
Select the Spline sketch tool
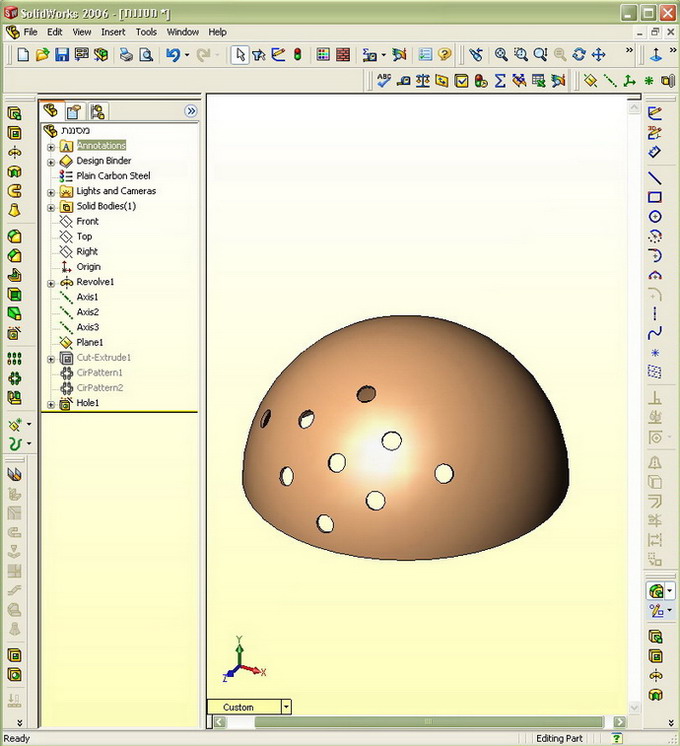(x=655, y=333)
